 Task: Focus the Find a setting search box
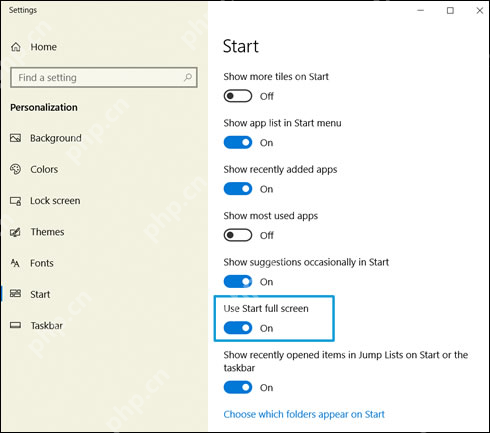tap(104, 77)
